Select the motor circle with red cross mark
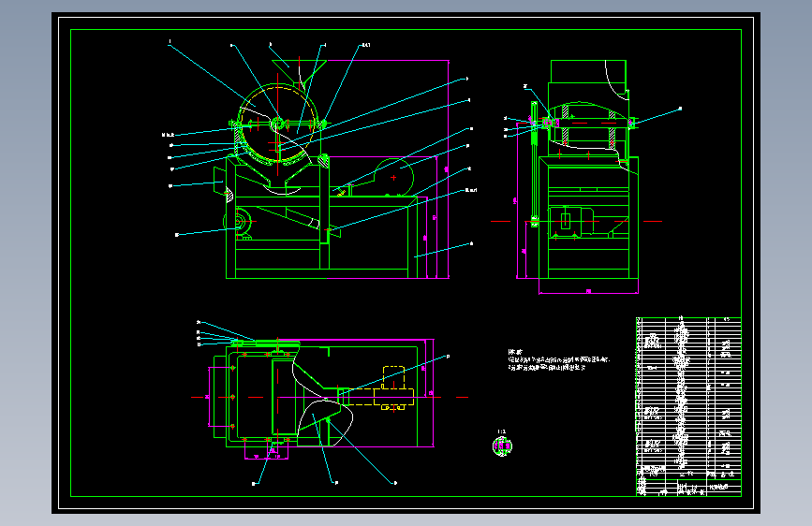Screen dimensions: 812x526 (394, 177)
